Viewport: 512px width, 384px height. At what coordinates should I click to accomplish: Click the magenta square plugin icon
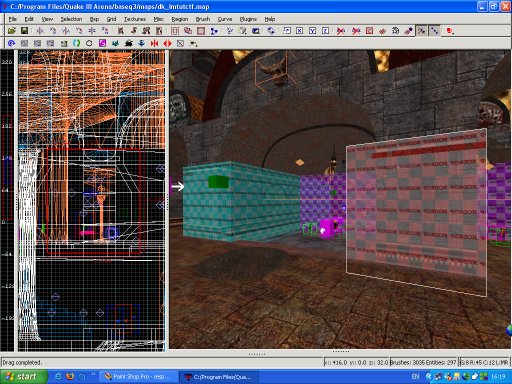[102, 43]
